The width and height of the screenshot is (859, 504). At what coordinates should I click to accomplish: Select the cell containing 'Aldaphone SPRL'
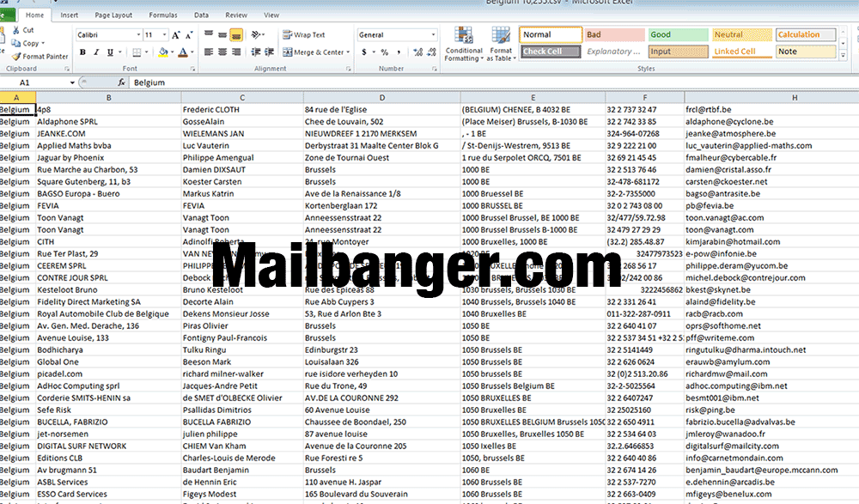tap(108, 122)
